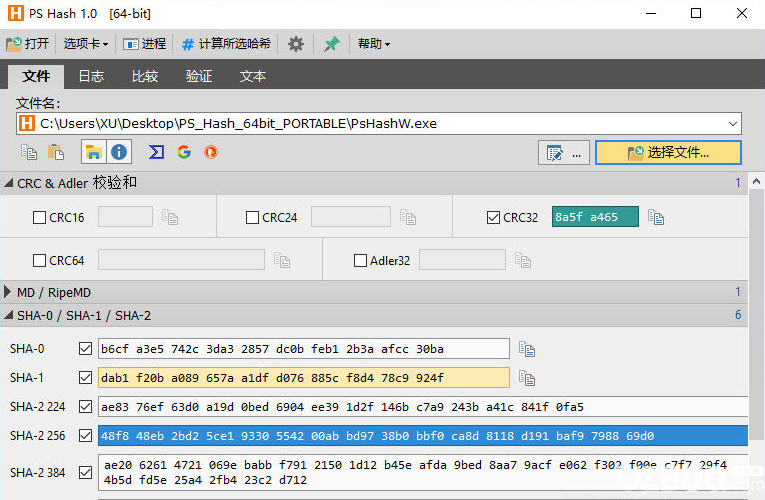
Task: Click the empty CRC24 field
Action: 351,217
